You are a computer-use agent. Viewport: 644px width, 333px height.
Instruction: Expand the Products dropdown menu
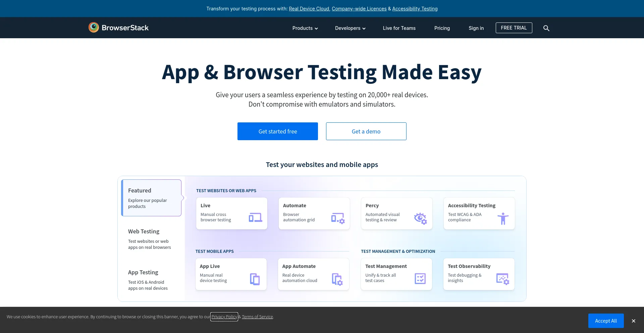pos(305,28)
